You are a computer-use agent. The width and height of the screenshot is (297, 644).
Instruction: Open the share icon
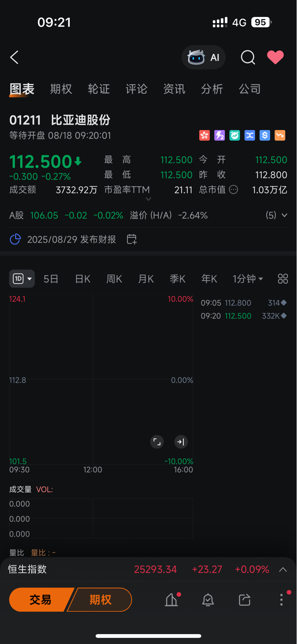point(244,600)
